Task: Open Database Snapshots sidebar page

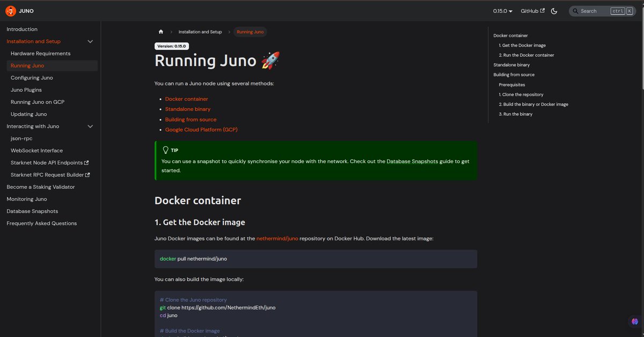Action: pyautogui.click(x=32, y=211)
